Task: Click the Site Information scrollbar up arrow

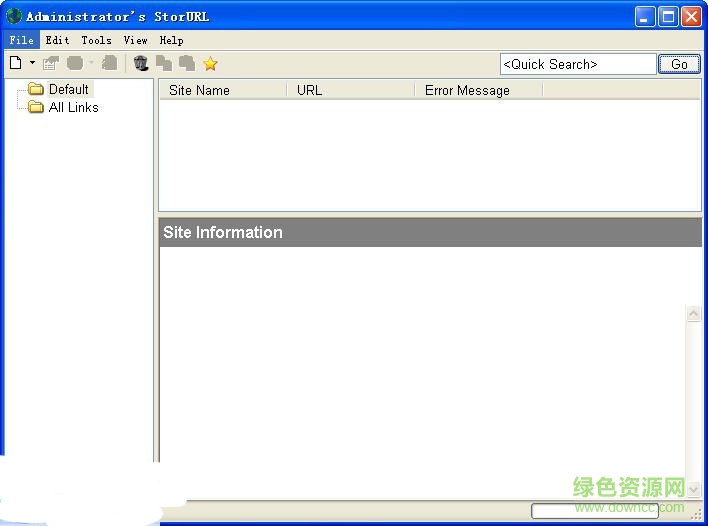Action: (693, 314)
